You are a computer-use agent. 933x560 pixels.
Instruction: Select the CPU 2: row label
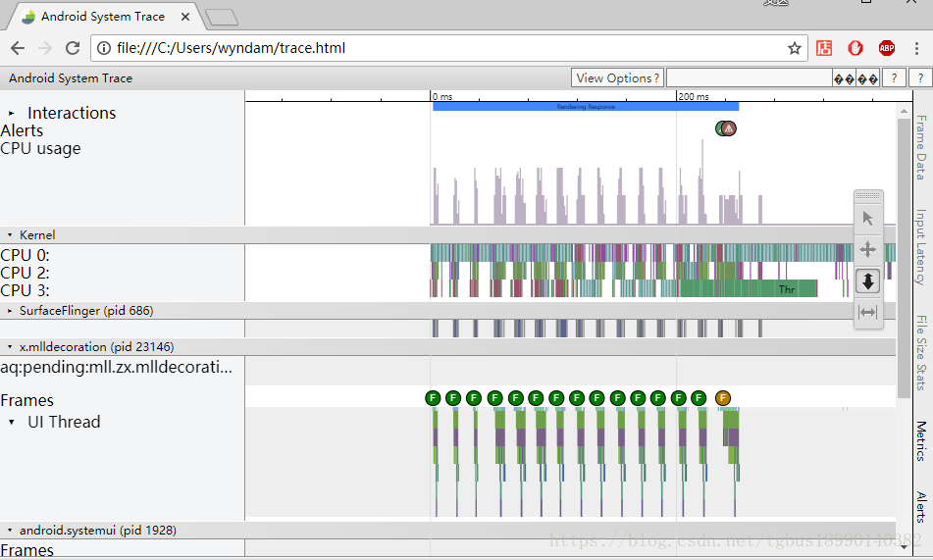(25, 274)
